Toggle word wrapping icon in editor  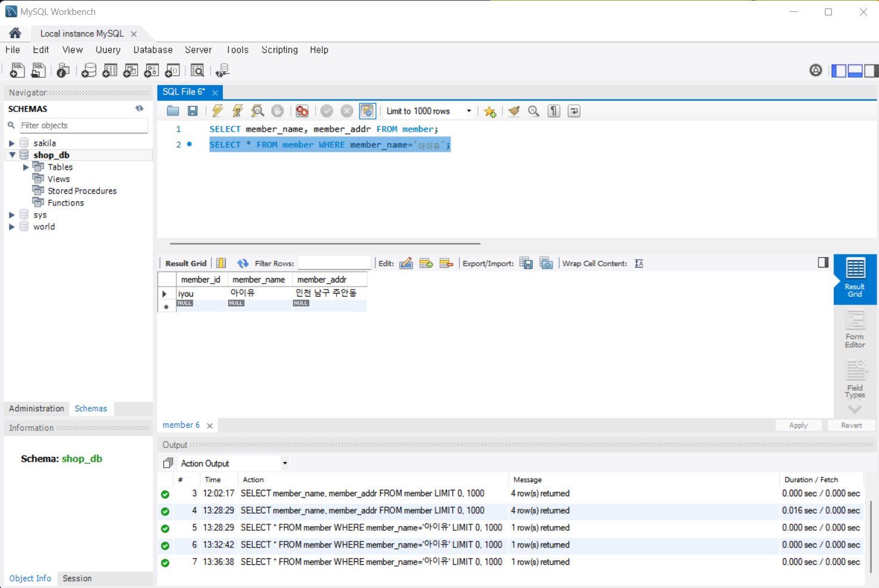point(574,111)
